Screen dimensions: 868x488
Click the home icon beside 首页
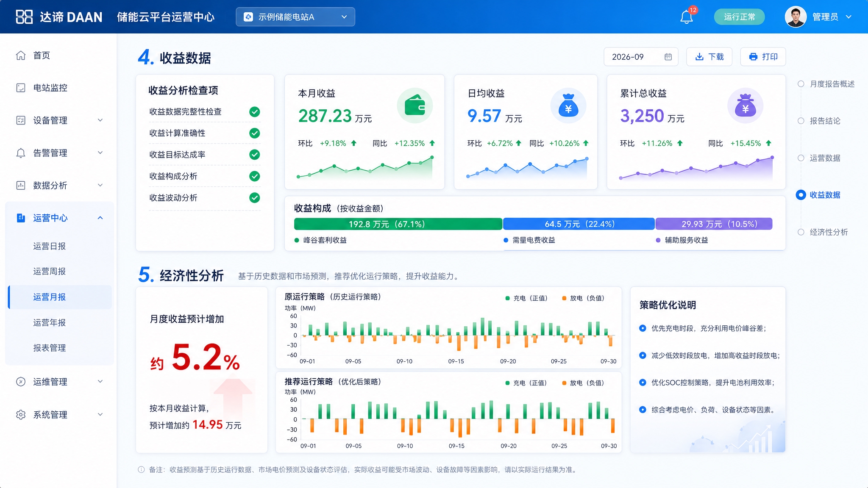(21, 55)
